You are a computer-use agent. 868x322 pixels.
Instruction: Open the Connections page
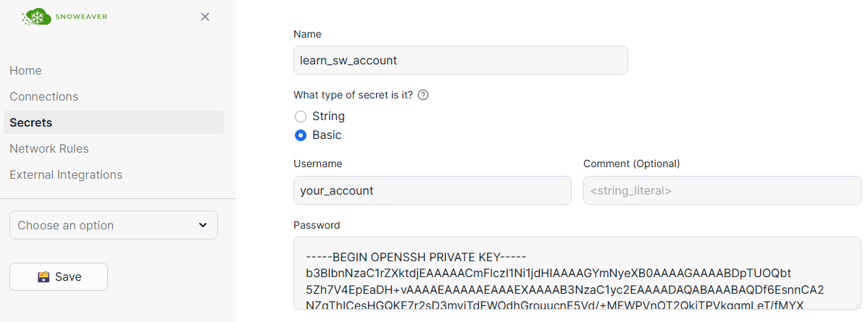(43, 96)
